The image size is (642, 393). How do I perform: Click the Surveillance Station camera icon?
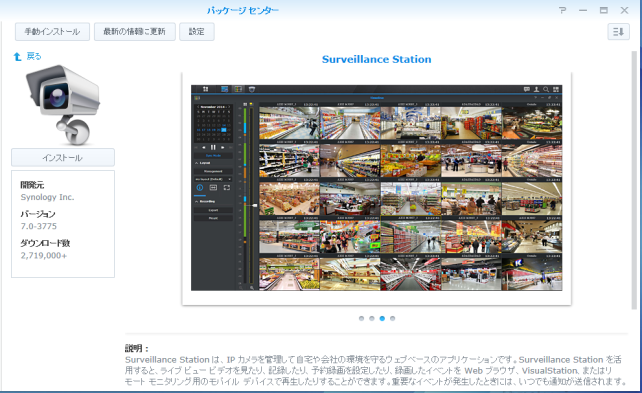click(x=63, y=105)
